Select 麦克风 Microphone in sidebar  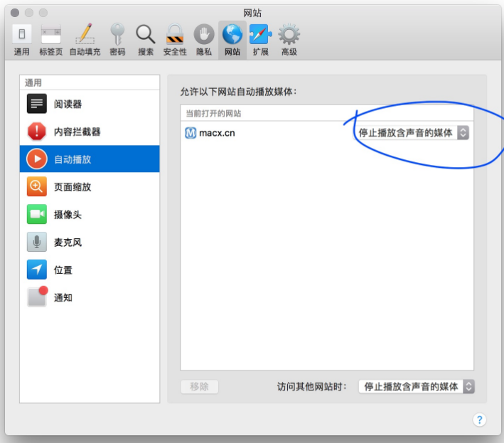pyautogui.click(x=90, y=242)
